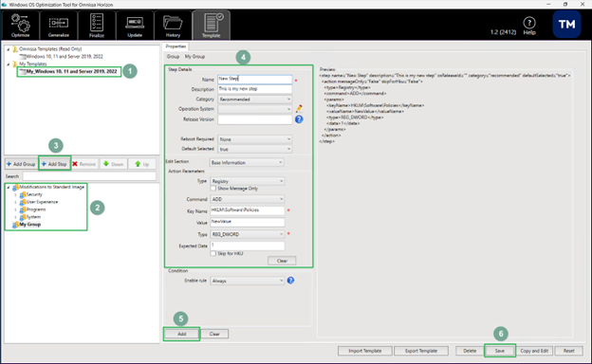This screenshot has height=364, width=592.
Task: Click the Omnissa Templates folder icon
Action: [15, 49]
